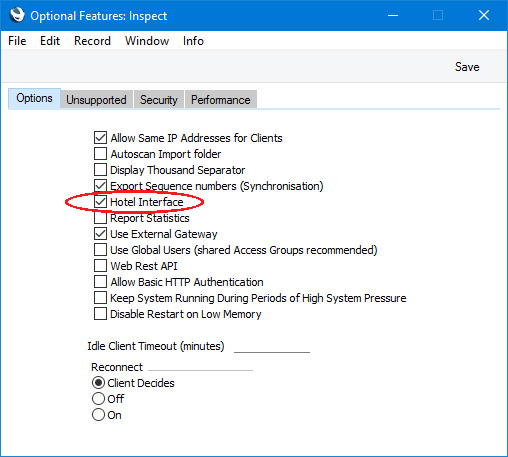Disable the Hotel Interface checkbox
508x457 pixels.
tap(100, 202)
